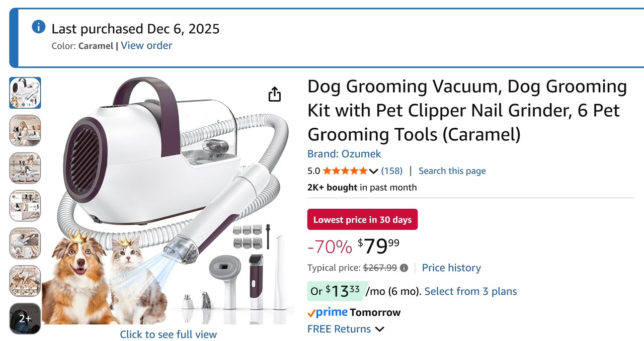Visit the Brand: Ozumek link
644x341 pixels.
(344, 154)
